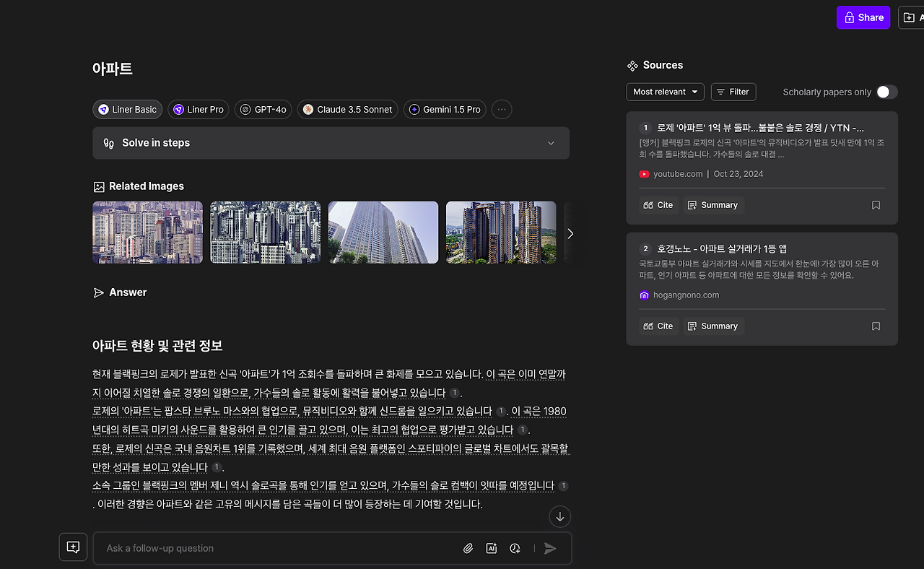924x569 pixels.
Task: Open the source titled 로제 '아파트' 1억 뷰 돌파
Action: [761, 128]
